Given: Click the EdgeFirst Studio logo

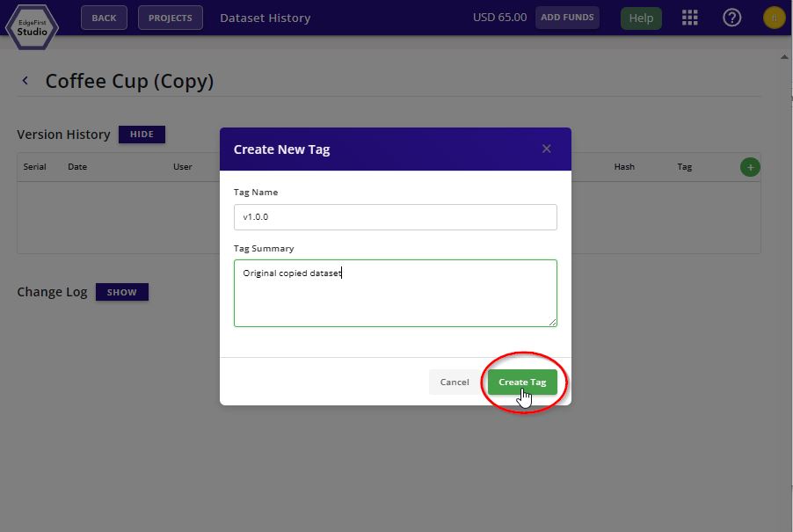Looking at the screenshot, I should pyautogui.click(x=31, y=26).
